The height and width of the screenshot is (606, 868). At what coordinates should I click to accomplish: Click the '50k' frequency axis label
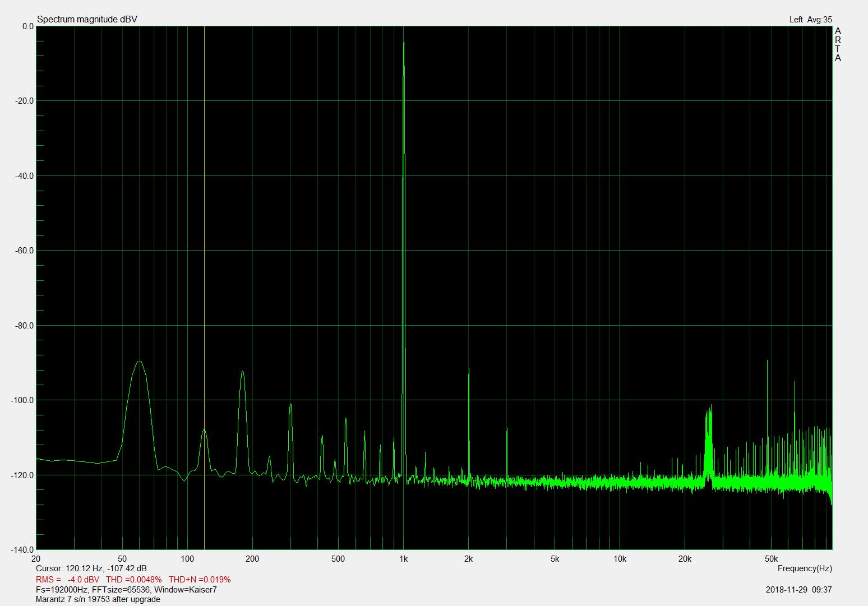pos(771,559)
